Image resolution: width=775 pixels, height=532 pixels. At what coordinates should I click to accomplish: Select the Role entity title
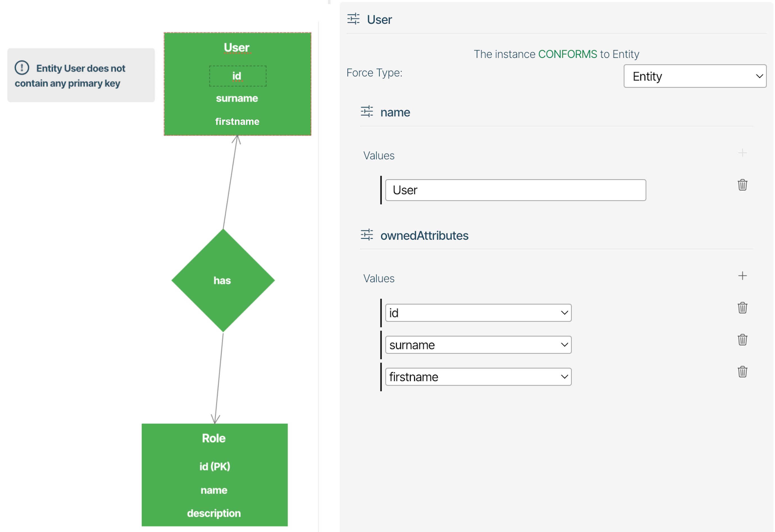pyautogui.click(x=214, y=439)
